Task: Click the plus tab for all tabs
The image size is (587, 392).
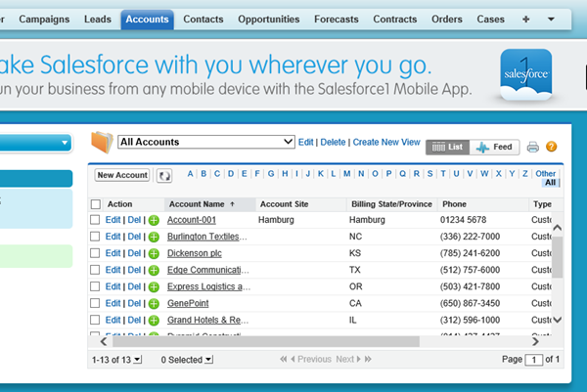Action: pos(526,19)
